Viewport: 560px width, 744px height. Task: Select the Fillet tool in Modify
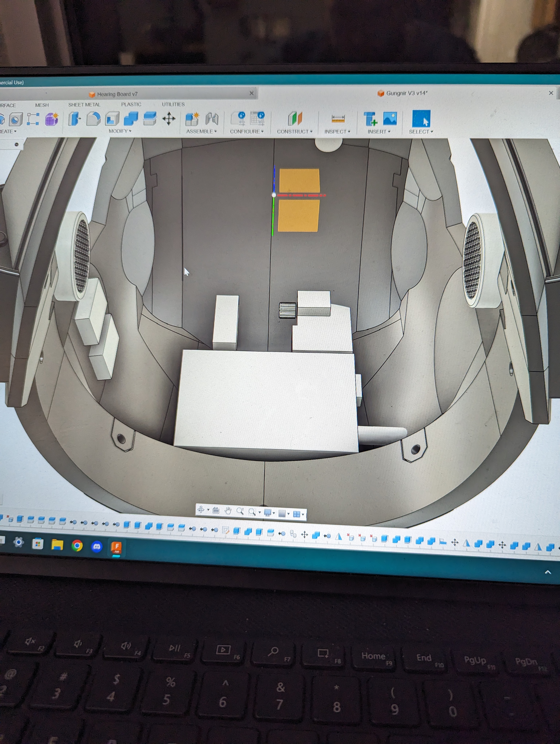pos(94,119)
